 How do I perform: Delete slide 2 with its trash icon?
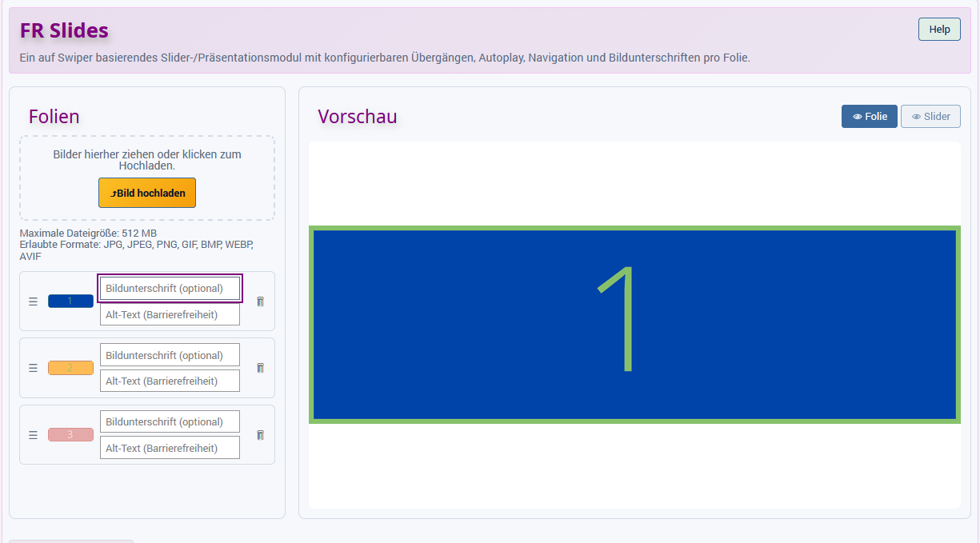[x=260, y=368]
